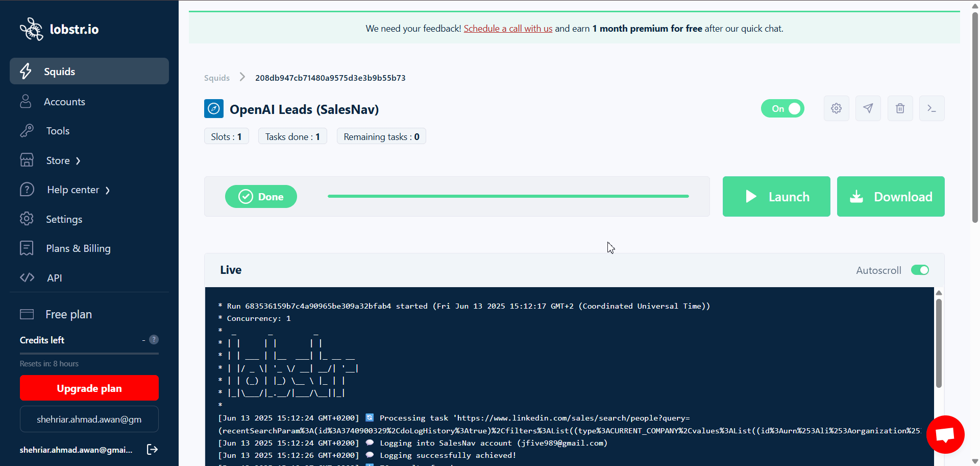This screenshot has width=980, height=466.
Task: Click the paper plane delivery icon
Action: (868, 108)
